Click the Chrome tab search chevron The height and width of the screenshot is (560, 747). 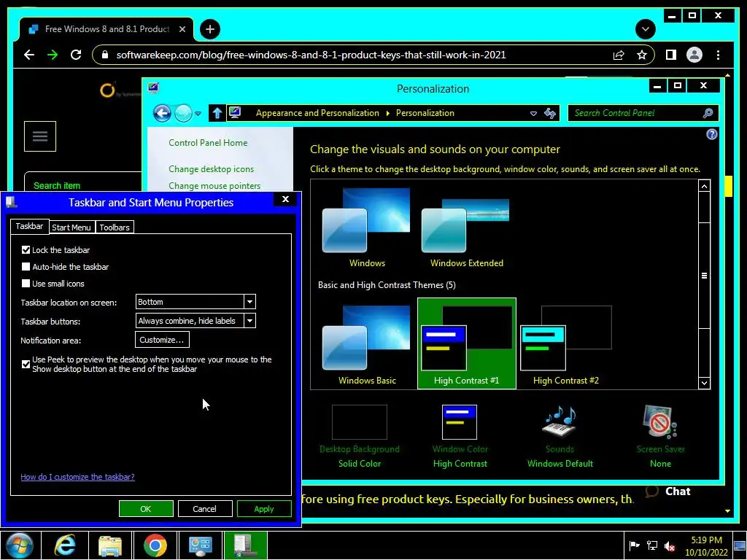(645, 29)
